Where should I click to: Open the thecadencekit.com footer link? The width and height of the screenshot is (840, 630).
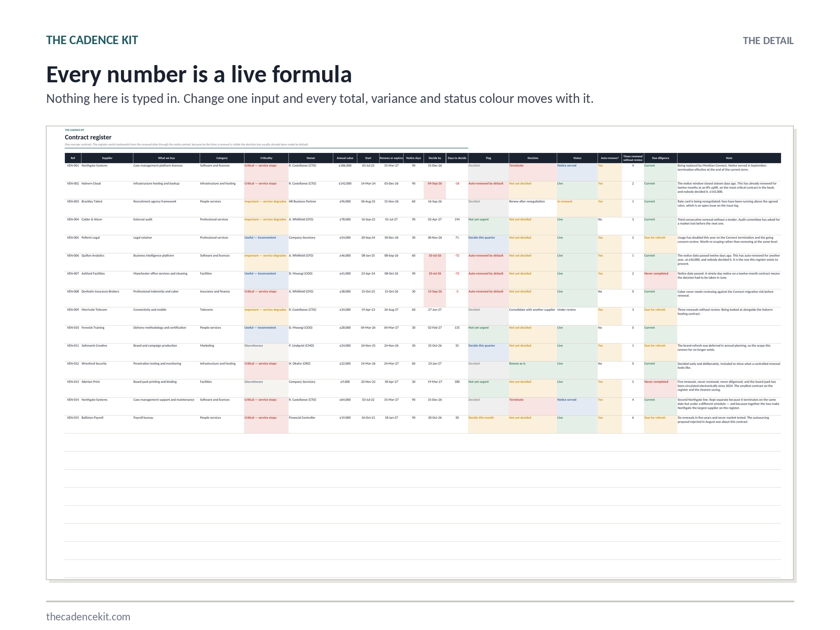88,617
